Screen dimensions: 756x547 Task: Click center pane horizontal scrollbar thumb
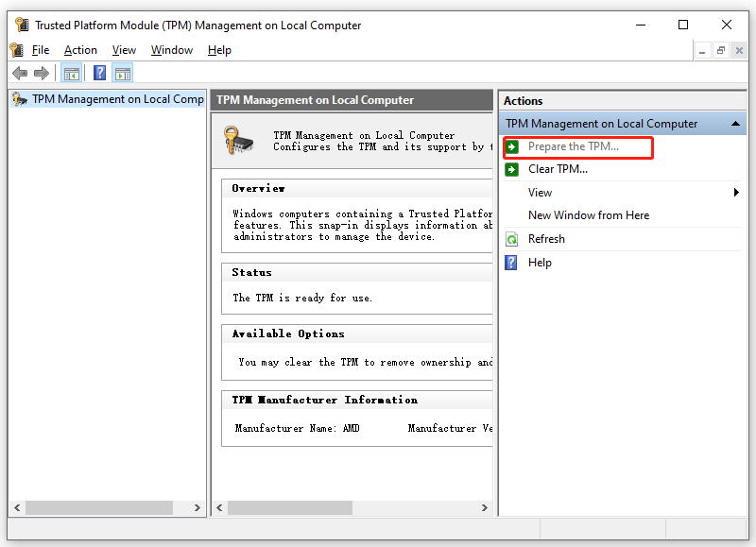[290, 507]
